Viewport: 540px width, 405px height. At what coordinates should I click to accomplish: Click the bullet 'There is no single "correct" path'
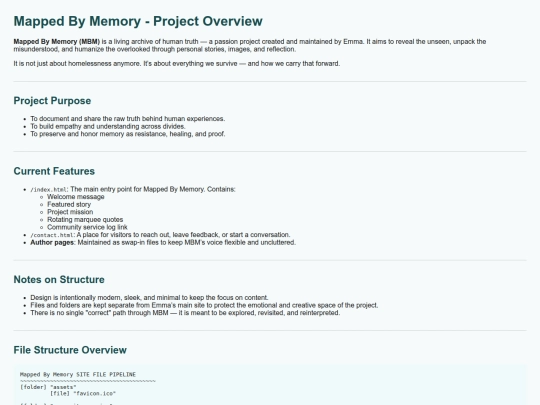click(185, 313)
